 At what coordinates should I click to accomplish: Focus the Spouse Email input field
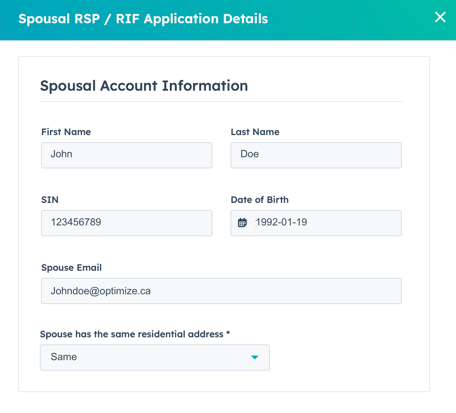(221, 291)
